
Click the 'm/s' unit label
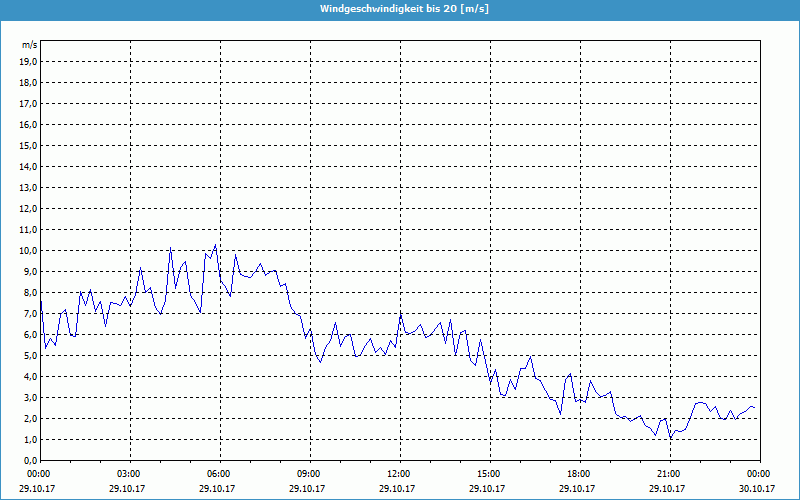click(29, 46)
